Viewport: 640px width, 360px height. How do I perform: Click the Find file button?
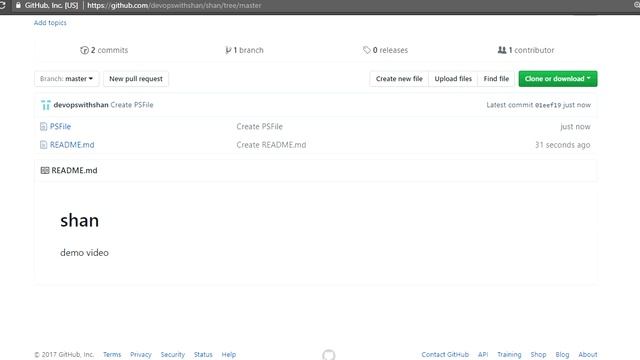(x=496, y=79)
